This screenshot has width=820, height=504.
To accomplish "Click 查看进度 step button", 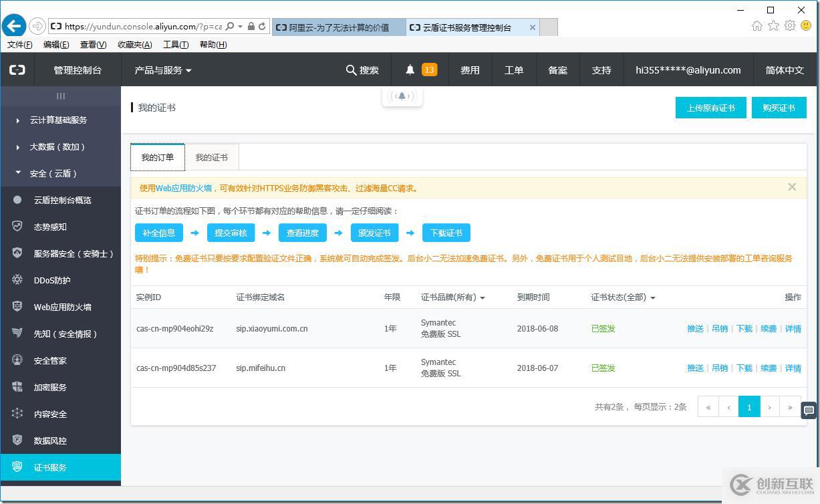I will (302, 233).
